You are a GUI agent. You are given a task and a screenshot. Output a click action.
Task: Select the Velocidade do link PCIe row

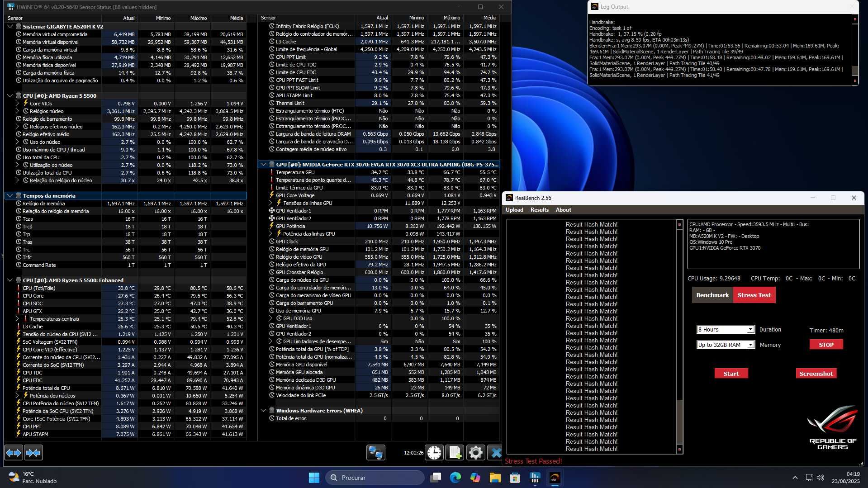tap(378, 395)
